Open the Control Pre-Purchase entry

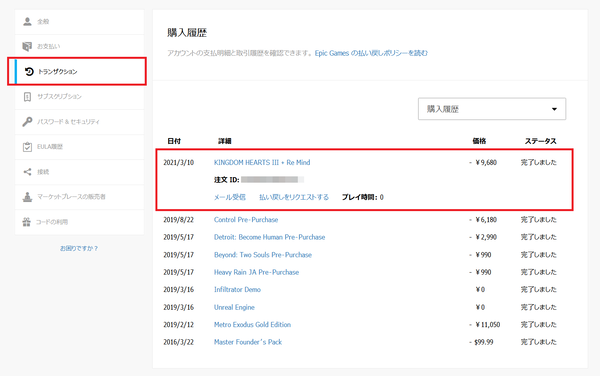point(246,220)
